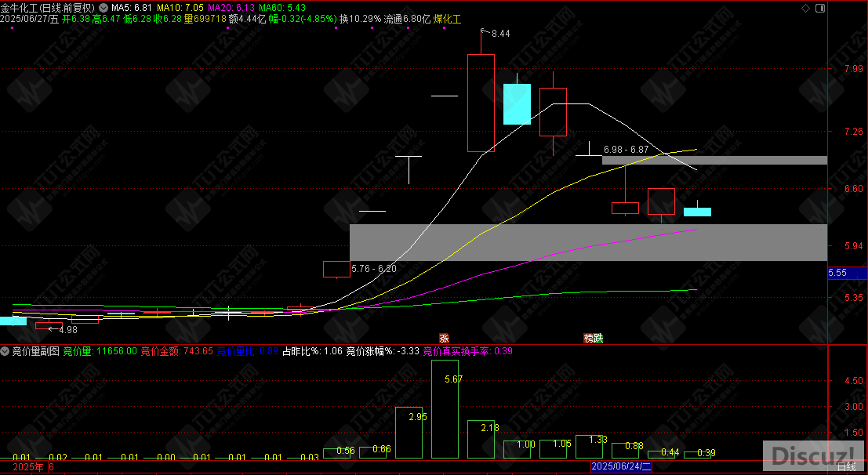Click the blue 5.55 price tag on axis

[x=837, y=273]
